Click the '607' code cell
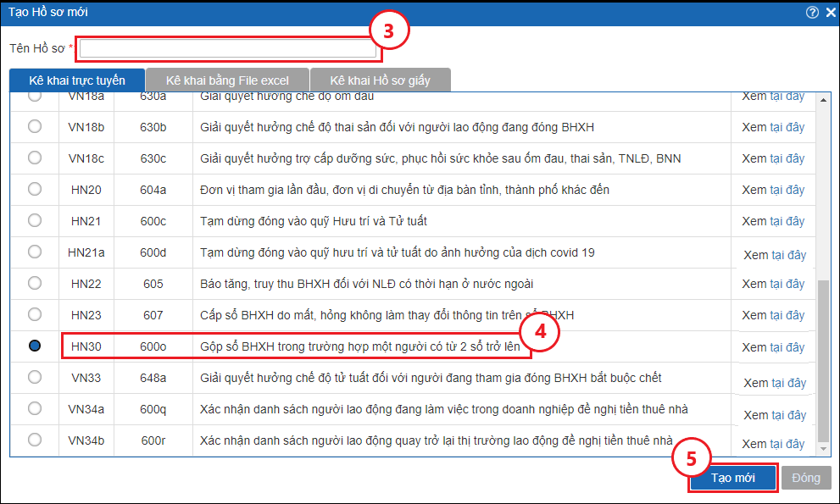 pyautogui.click(x=153, y=315)
